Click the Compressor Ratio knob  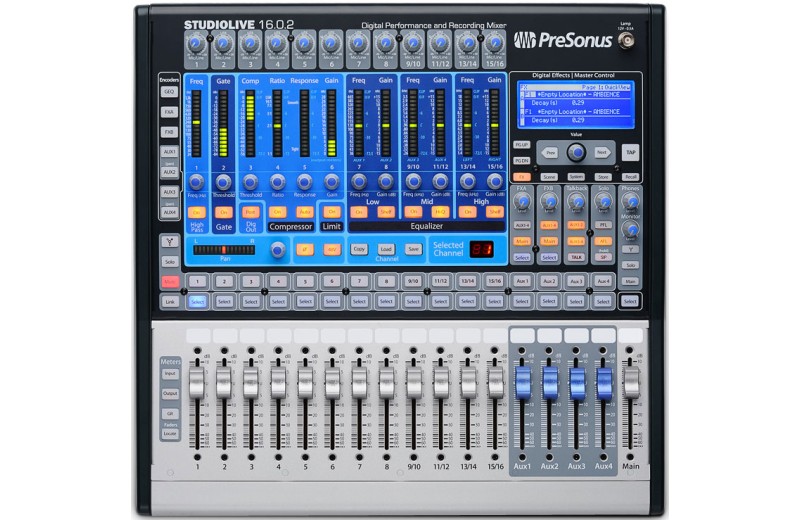coord(278,182)
